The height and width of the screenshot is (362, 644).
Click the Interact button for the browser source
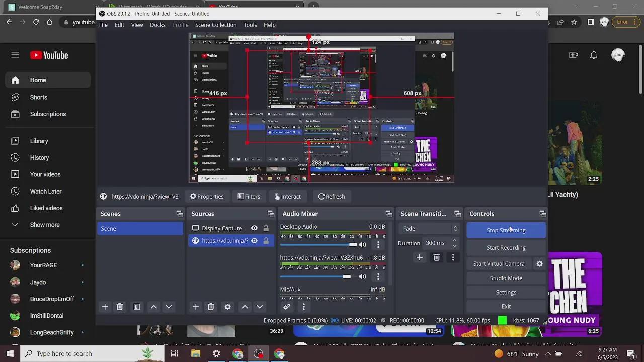(287, 196)
